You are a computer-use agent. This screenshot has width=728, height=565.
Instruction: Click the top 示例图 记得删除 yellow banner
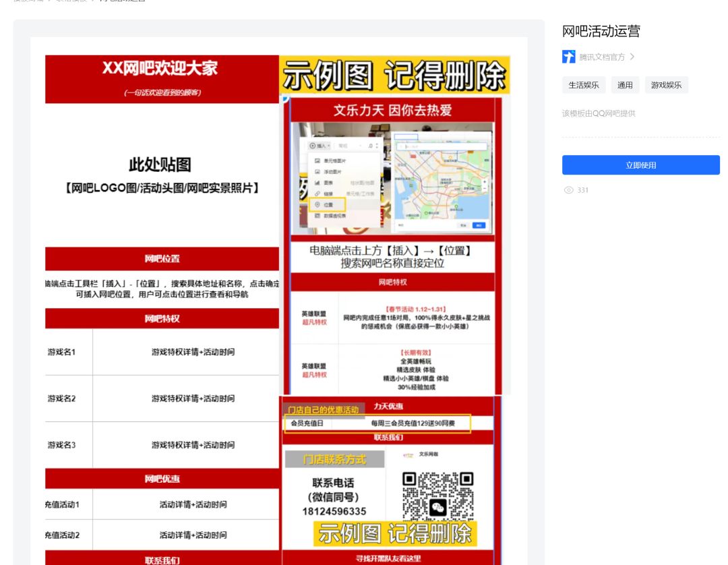tap(394, 75)
